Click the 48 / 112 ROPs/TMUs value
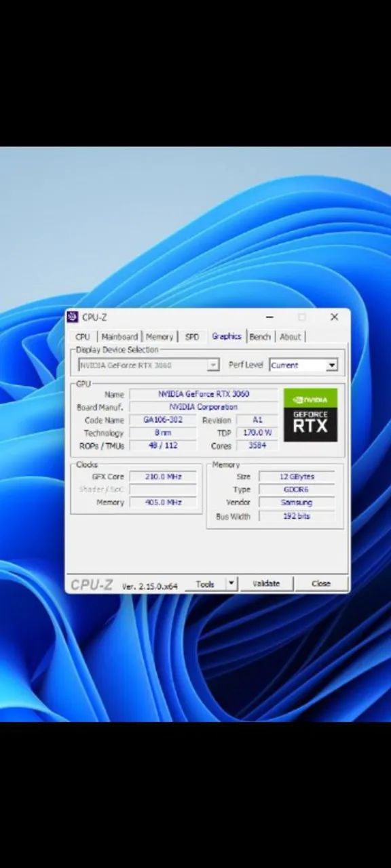391x868 pixels. click(x=163, y=446)
